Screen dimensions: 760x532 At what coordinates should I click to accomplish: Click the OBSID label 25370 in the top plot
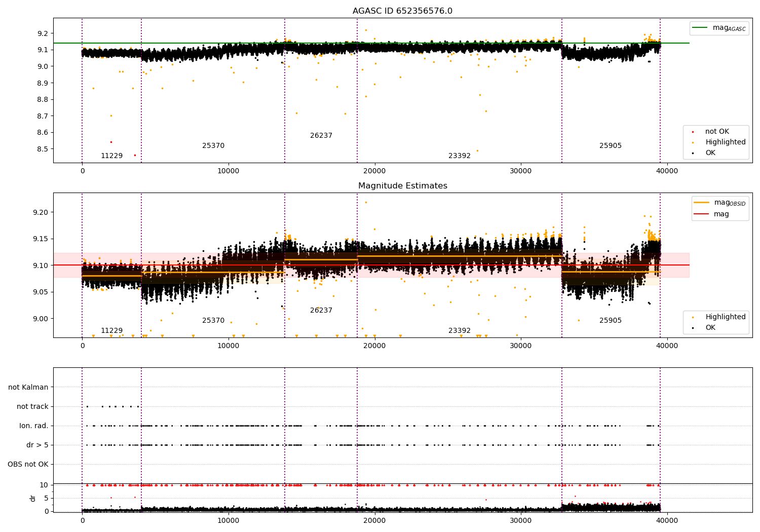pyautogui.click(x=213, y=146)
